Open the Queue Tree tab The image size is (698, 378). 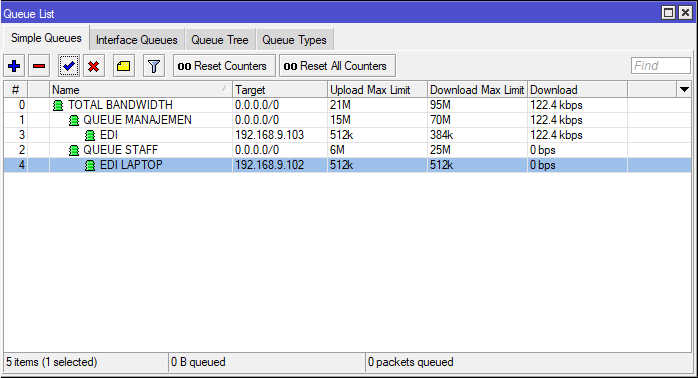[220, 40]
